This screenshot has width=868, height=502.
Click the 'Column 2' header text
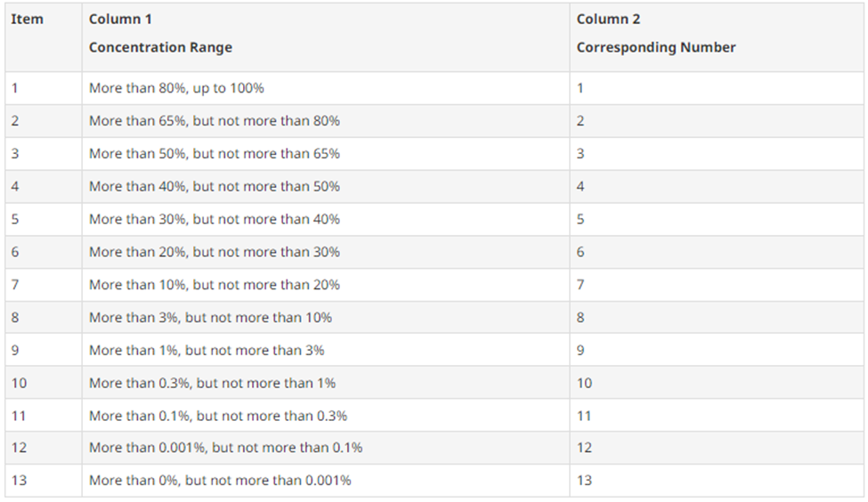608,20
